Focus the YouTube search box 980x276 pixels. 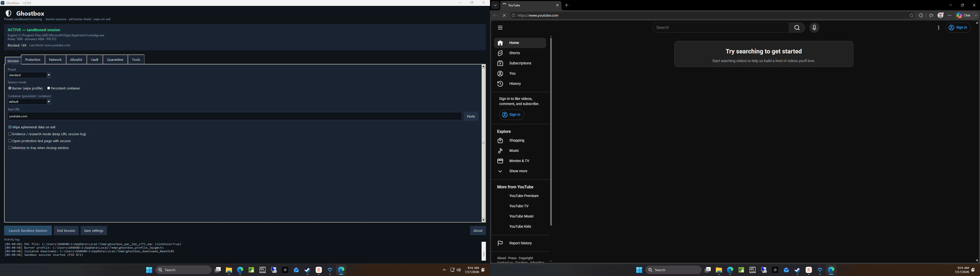[720, 27]
